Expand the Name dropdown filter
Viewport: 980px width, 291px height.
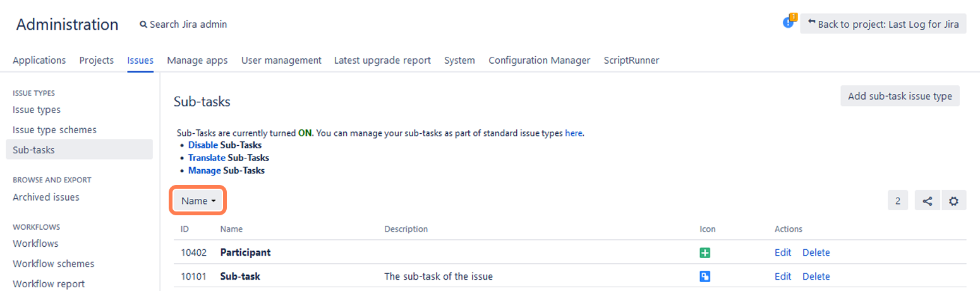tap(198, 201)
